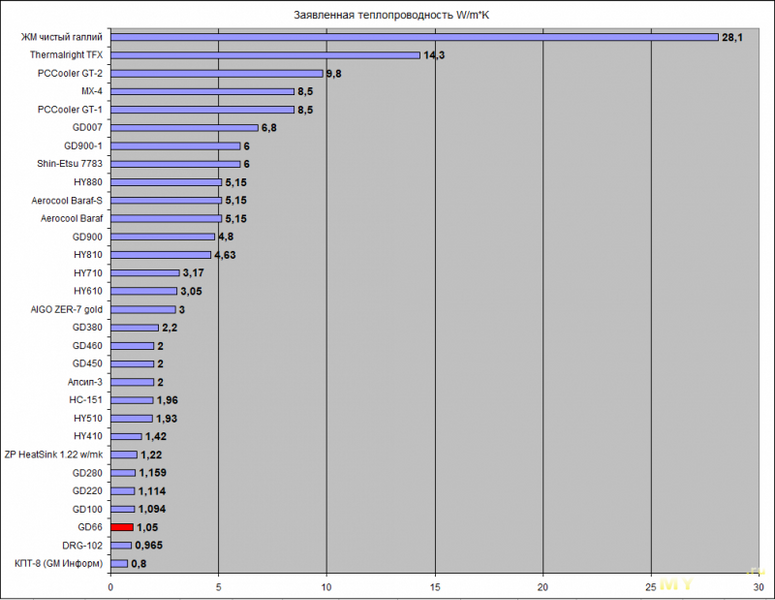Screen dimensions: 775x600
Task: Select the MX-4 bar
Action: 203,91
